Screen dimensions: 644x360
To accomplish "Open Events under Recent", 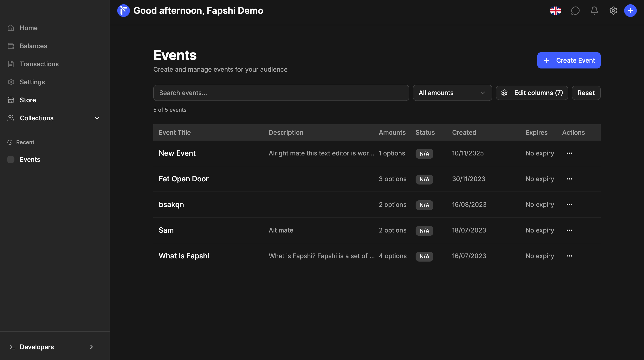I will (x=30, y=159).
